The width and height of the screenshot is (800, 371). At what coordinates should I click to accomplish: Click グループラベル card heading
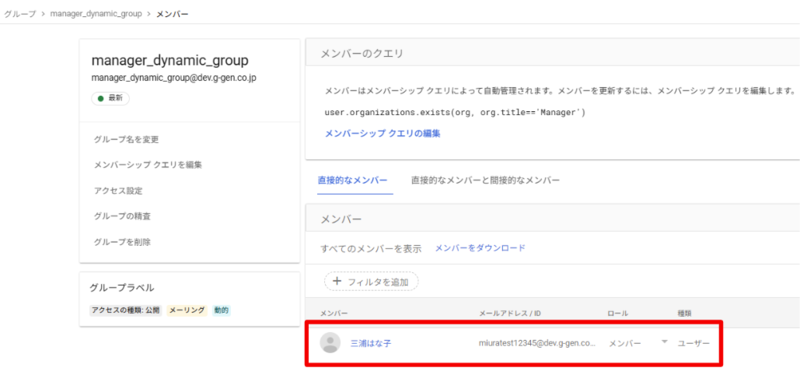pyautogui.click(x=121, y=287)
